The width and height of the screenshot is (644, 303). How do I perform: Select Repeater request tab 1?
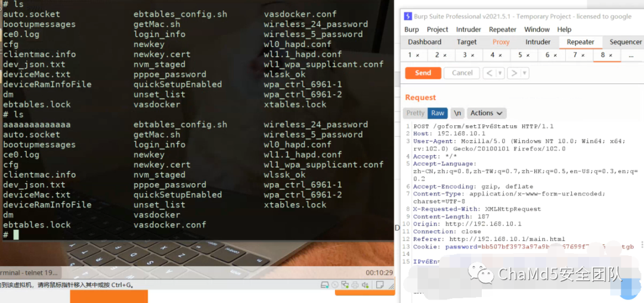[414, 55]
